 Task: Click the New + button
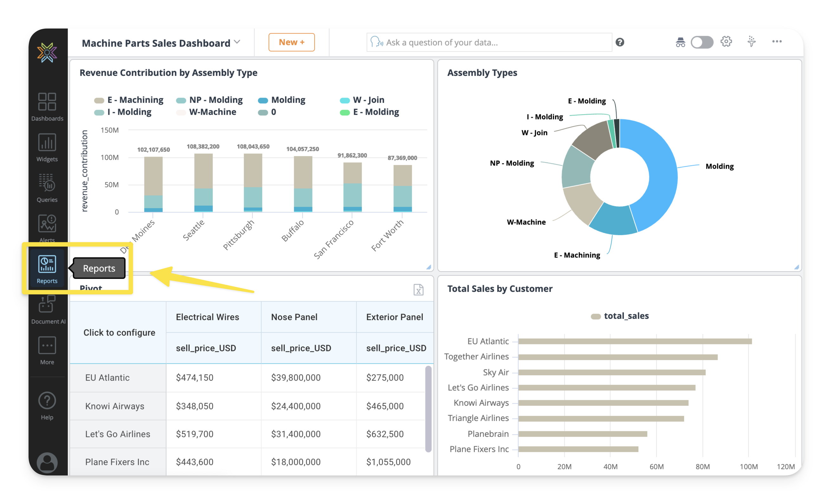(x=292, y=42)
